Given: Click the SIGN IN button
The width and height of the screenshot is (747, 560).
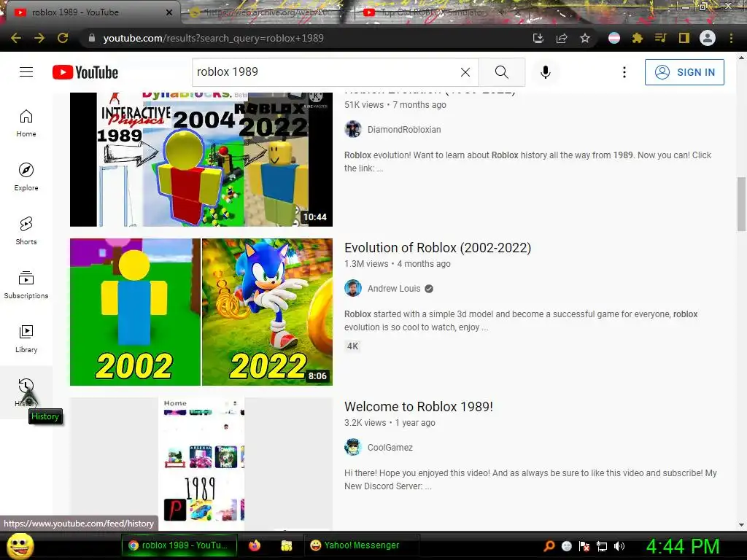Looking at the screenshot, I should pos(684,72).
